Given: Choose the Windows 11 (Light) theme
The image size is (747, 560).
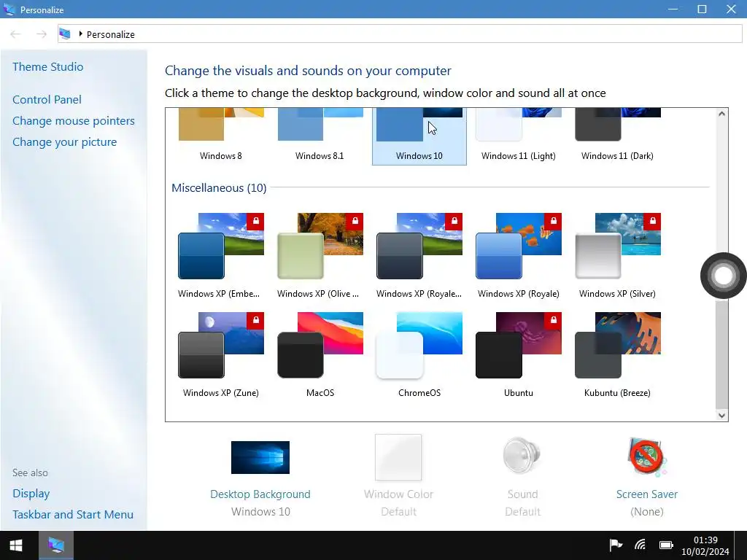Looking at the screenshot, I should [519, 136].
